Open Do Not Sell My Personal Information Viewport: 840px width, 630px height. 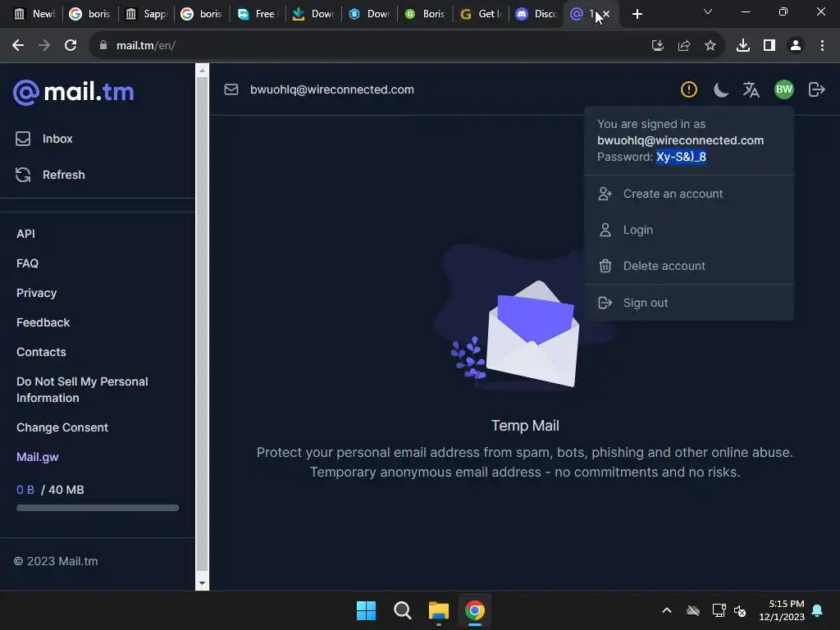coord(82,390)
